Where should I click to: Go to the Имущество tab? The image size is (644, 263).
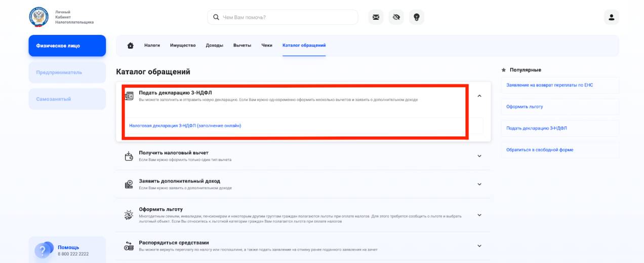[183, 46]
